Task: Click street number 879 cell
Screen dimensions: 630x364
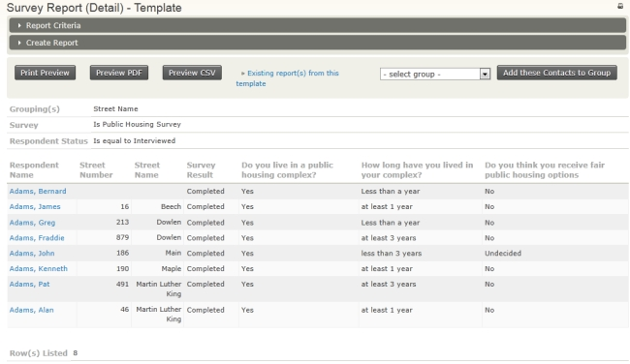Action: point(122,237)
